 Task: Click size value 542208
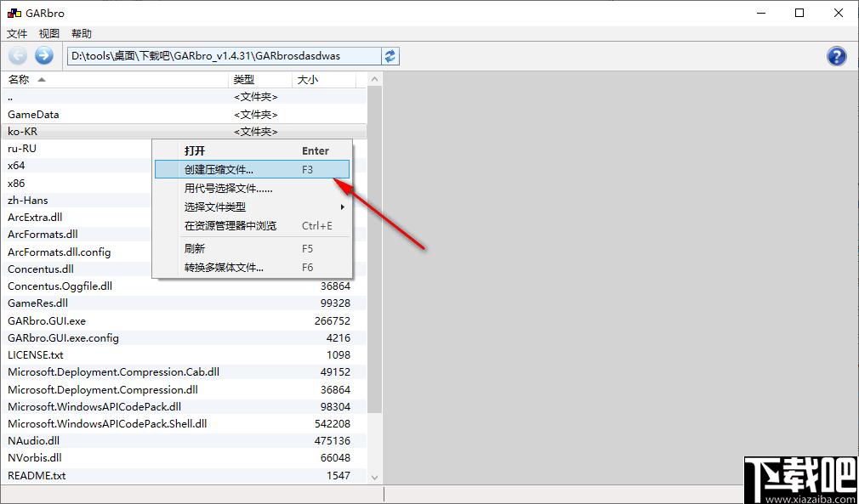tap(333, 423)
